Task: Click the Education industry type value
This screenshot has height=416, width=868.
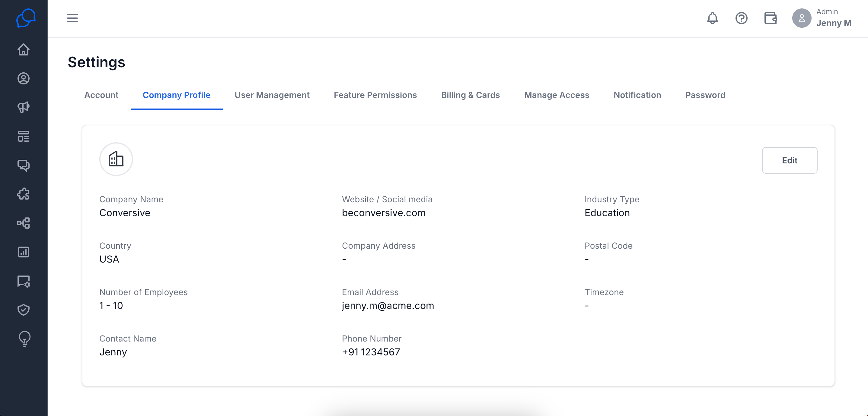Action: click(607, 213)
